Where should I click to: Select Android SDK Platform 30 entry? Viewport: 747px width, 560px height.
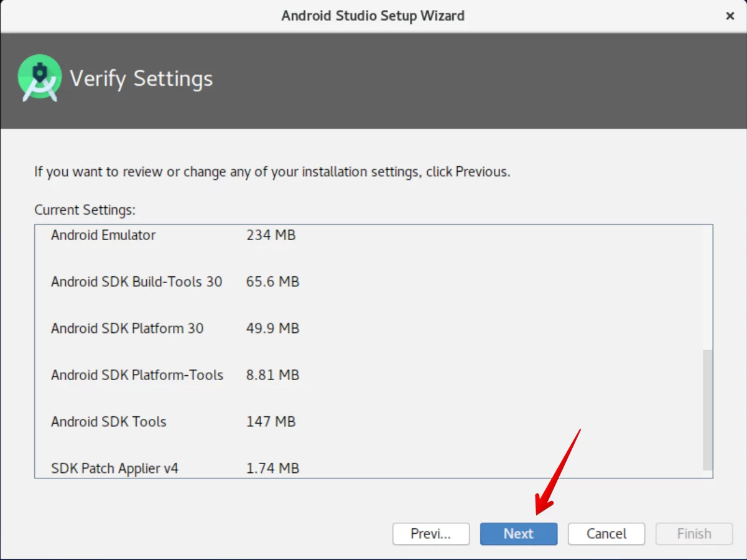pyautogui.click(x=127, y=329)
